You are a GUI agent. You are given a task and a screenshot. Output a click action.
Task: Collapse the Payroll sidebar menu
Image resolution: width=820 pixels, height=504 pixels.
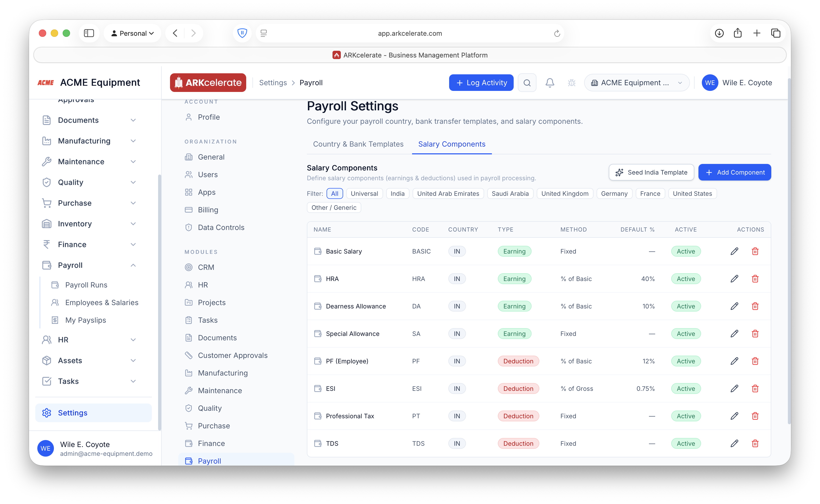(89, 265)
